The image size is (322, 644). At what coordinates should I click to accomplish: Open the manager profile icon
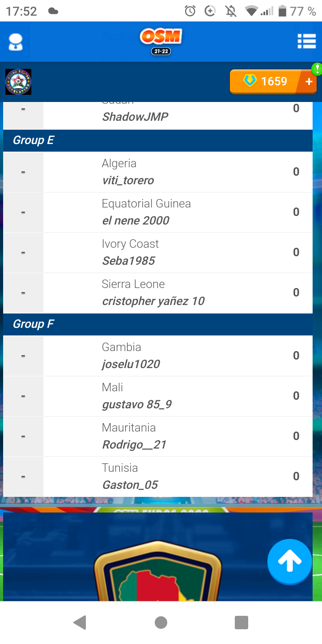click(16, 42)
